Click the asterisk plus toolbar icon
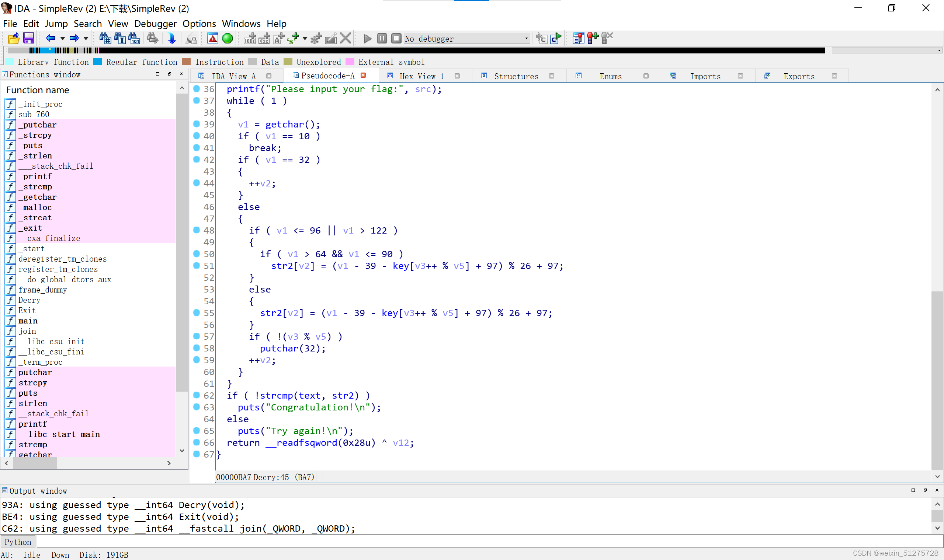The width and height of the screenshot is (944, 560). click(316, 38)
